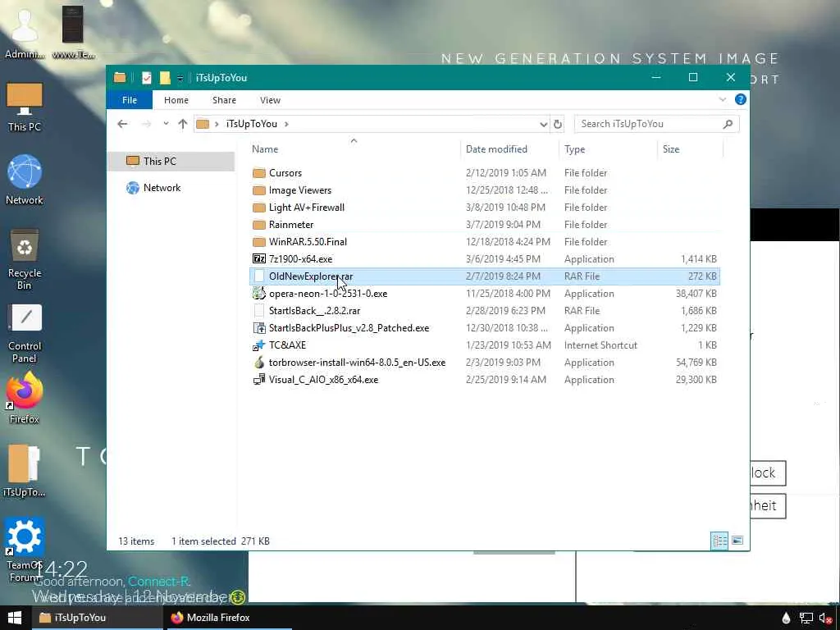Select the Network desktop icon
The width and height of the screenshot is (840, 630).
[24, 180]
